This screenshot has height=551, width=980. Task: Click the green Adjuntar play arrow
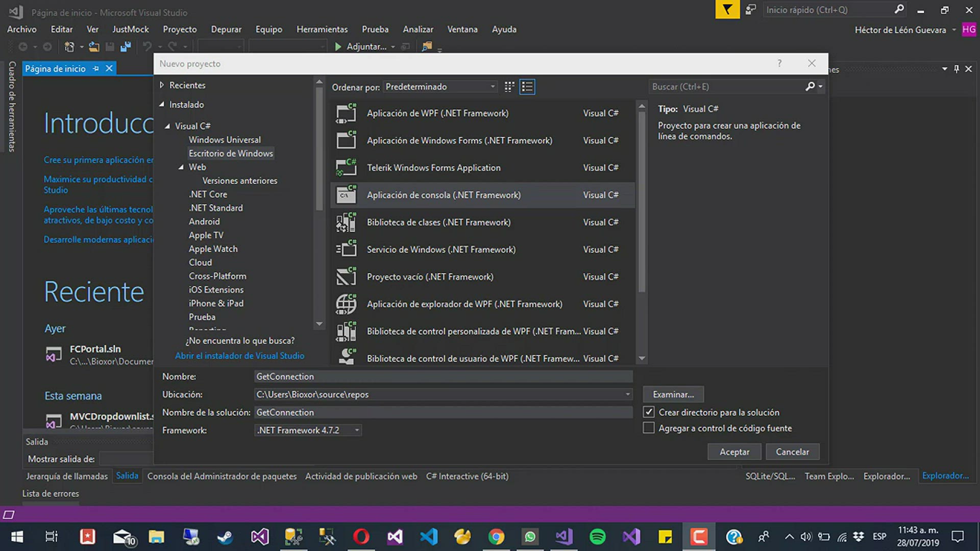(x=338, y=46)
